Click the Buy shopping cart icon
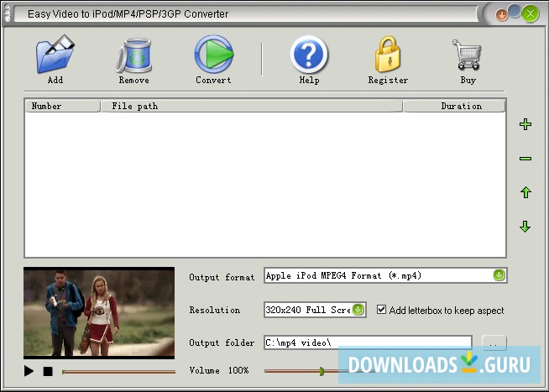This screenshot has height=392, width=549. (x=467, y=55)
